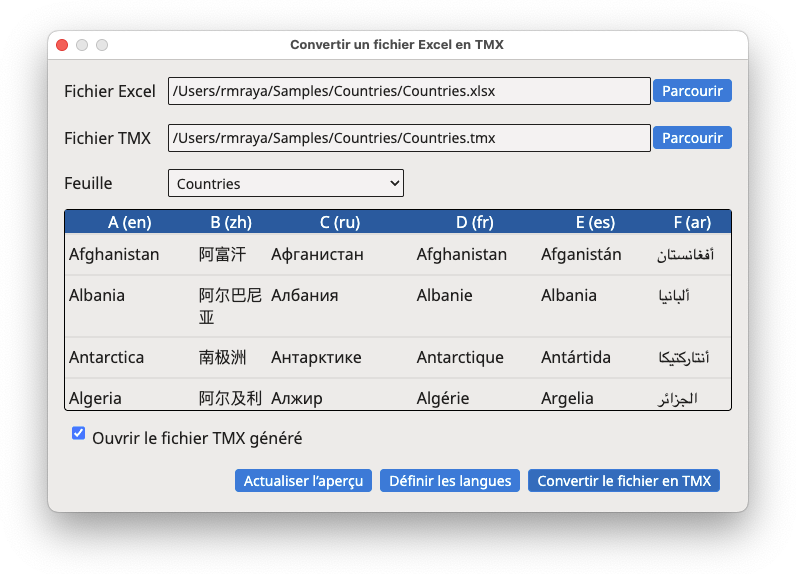Screen dimensions: 796x574
Task: Click Actualiser l'aperçu button
Action: coord(303,481)
